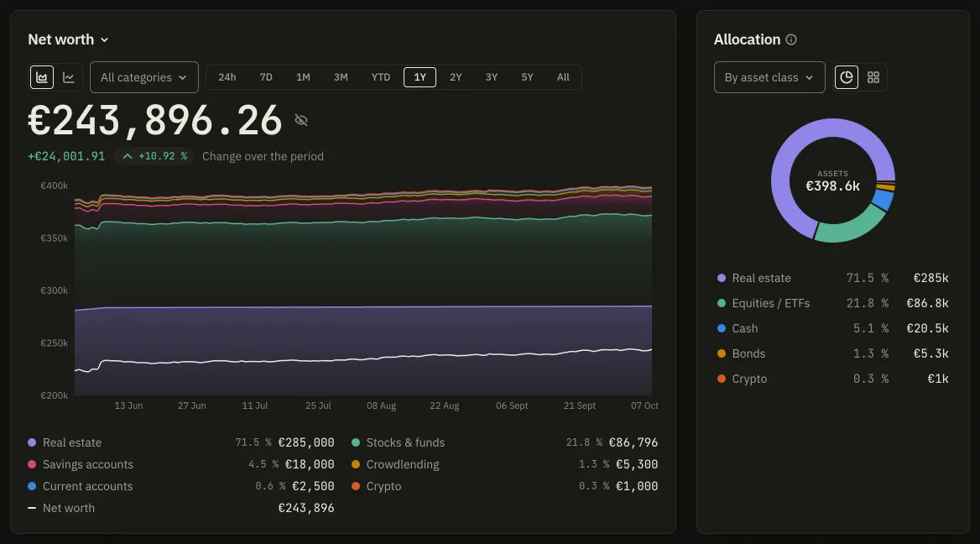This screenshot has height=544, width=980.
Task: Click the 08 Aug date on chart axis
Action: coord(381,405)
